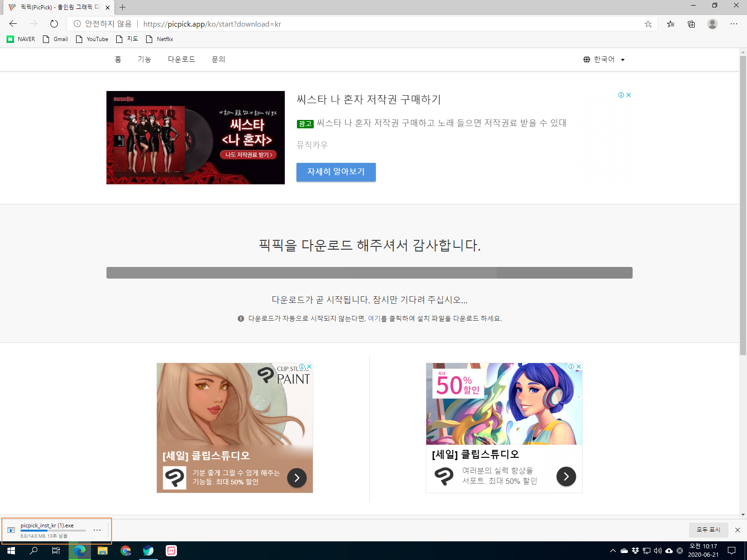This screenshot has width=747, height=560.
Task: Open a new browser tab
Action: pyautogui.click(x=123, y=7)
